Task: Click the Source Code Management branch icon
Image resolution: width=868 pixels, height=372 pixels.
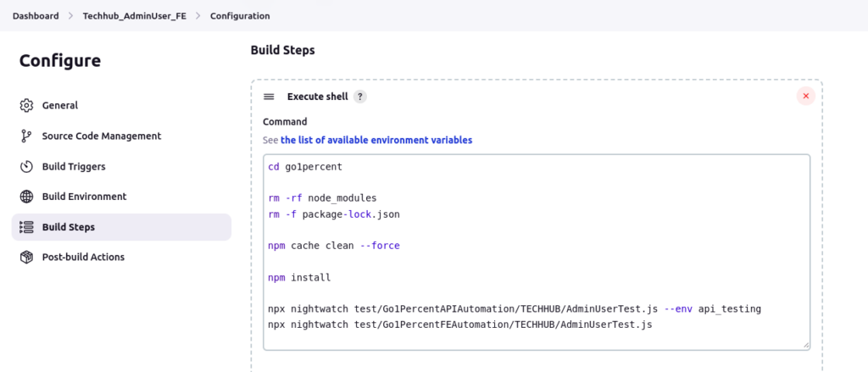Action: (25, 136)
